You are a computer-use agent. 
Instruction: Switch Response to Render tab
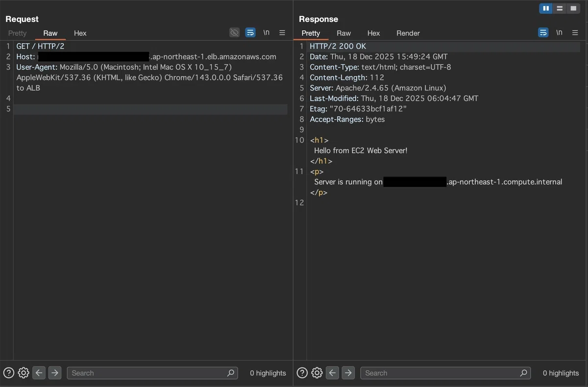point(408,33)
